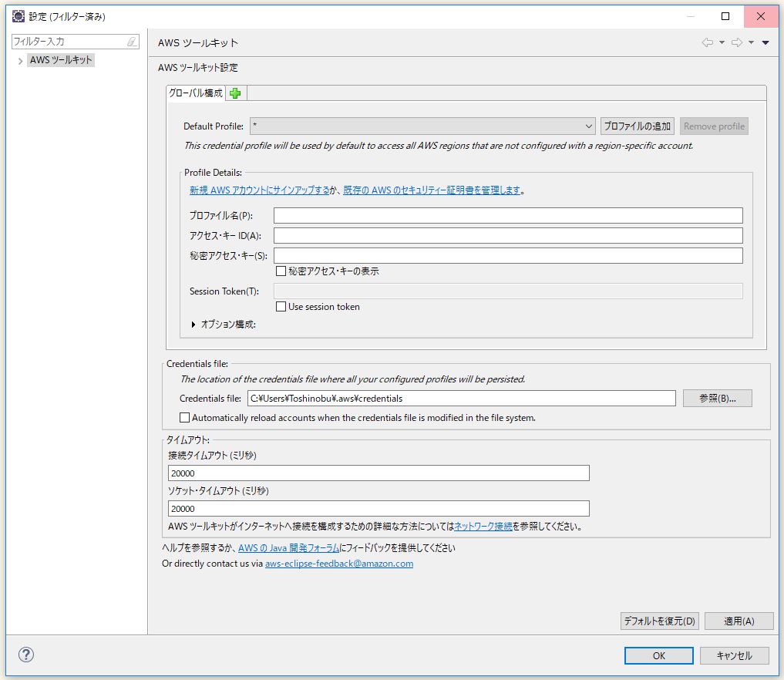The width and height of the screenshot is (784, 680).
Task: Click the ソケット・タイムアウト value field
Action: click(x=379, y=509)
